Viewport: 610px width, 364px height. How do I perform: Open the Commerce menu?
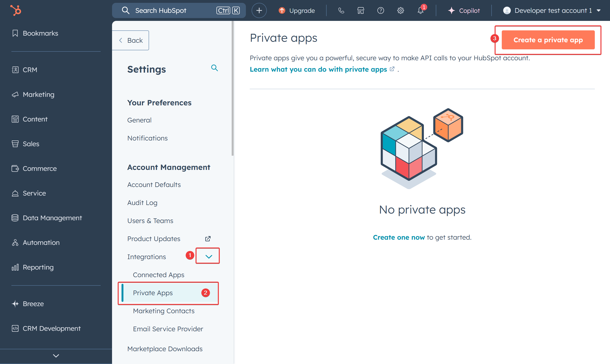click(34, 168)
